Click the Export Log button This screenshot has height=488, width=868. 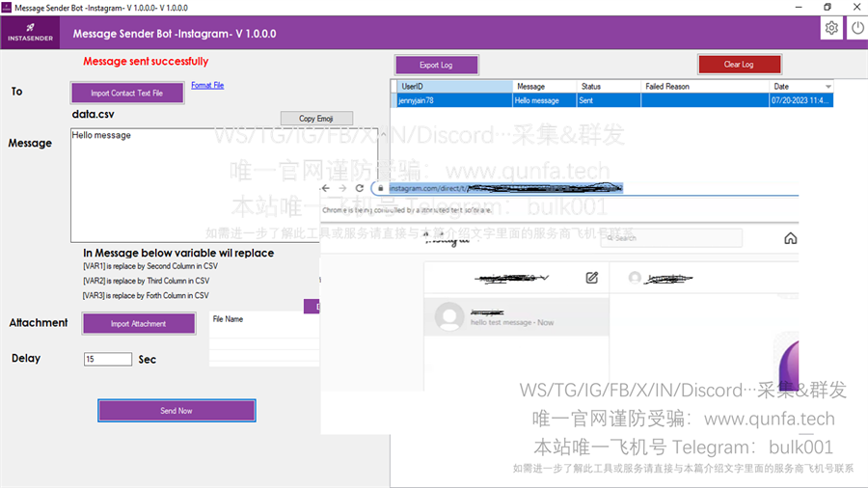[x=436, y=65]
